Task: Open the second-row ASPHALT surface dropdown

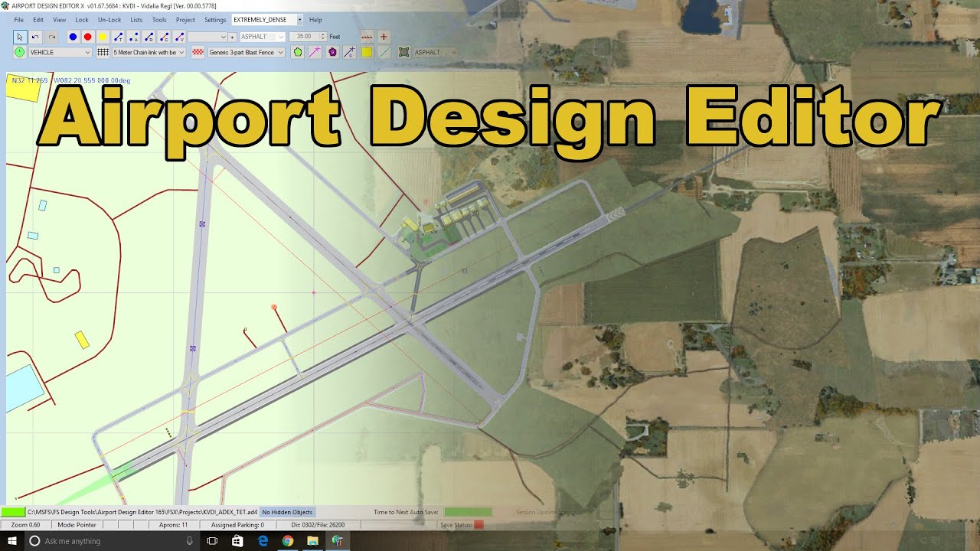Action: tap(435, 52)
